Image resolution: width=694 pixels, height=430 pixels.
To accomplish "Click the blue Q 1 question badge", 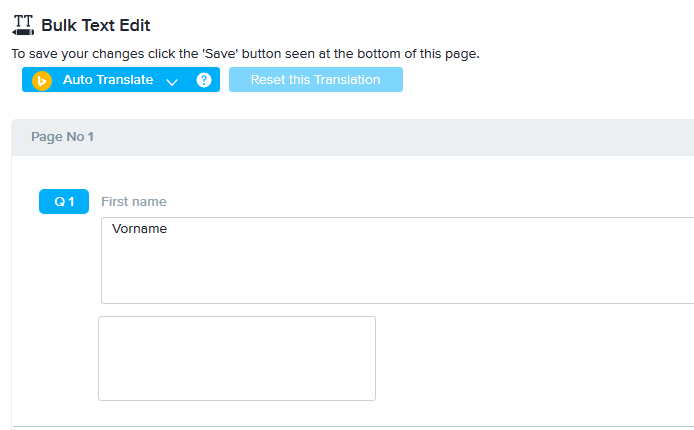I will coord(64,202).
